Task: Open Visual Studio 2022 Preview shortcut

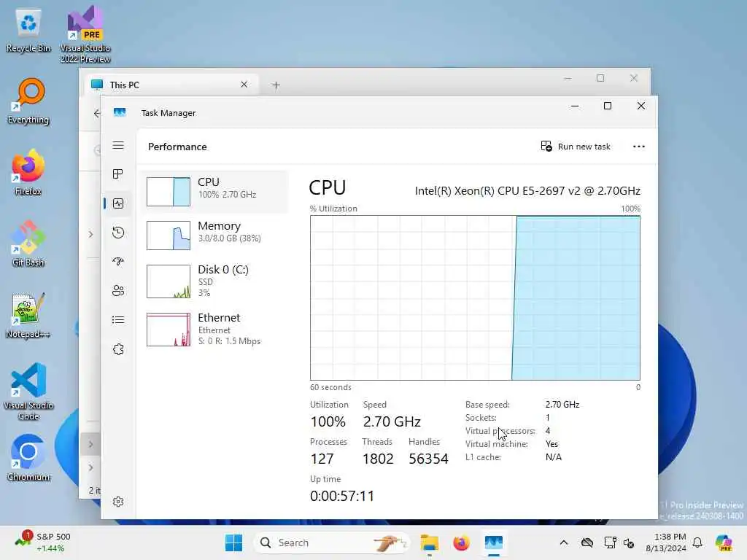Action: tap(85, 34)
